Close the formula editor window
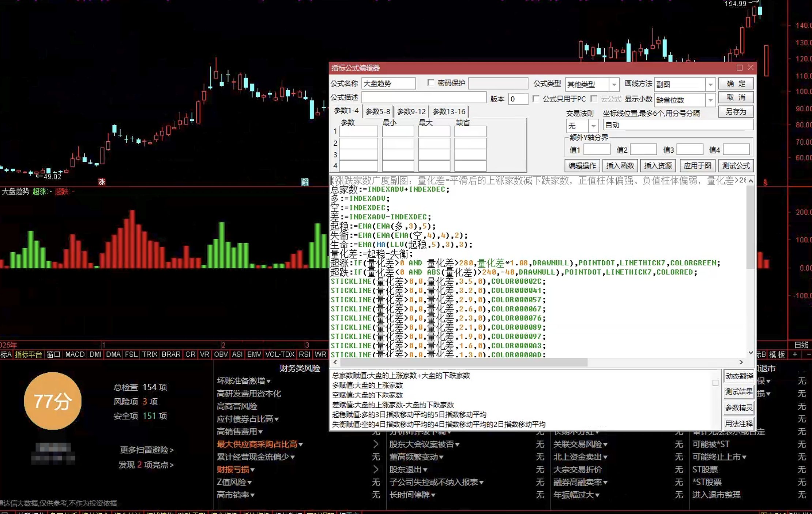The width and height of the screenshot is (812, 514). click(x=751, y=68)
